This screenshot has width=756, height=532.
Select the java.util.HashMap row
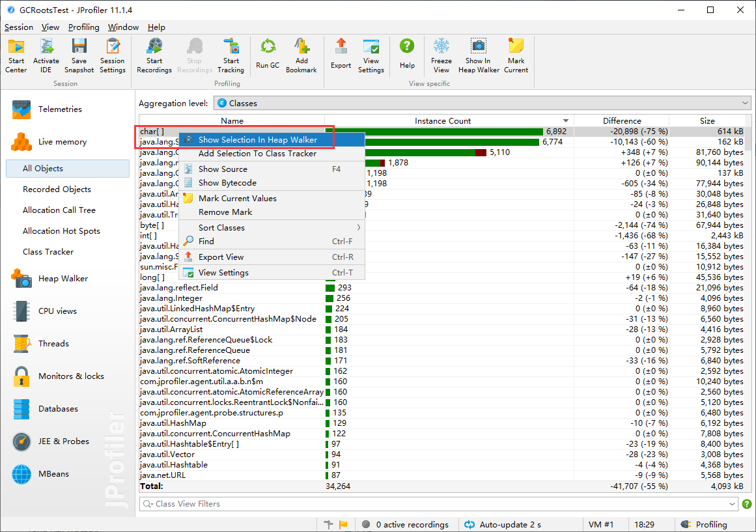(x=442, y=423)
